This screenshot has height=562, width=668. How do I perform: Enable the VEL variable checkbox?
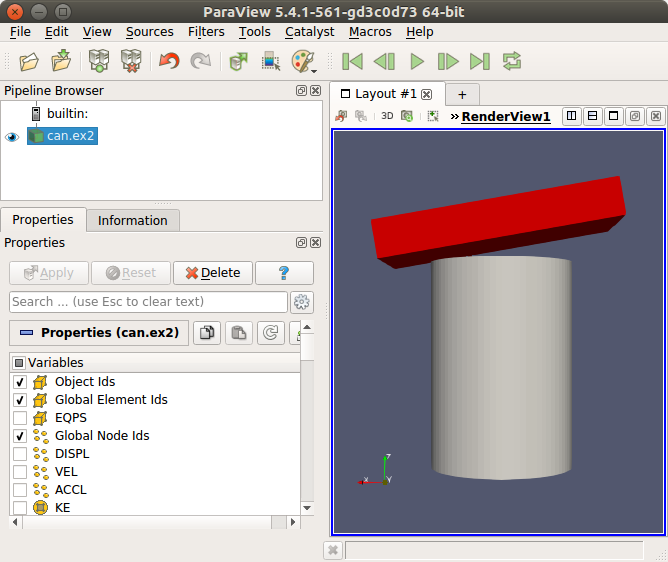(20, 472)
